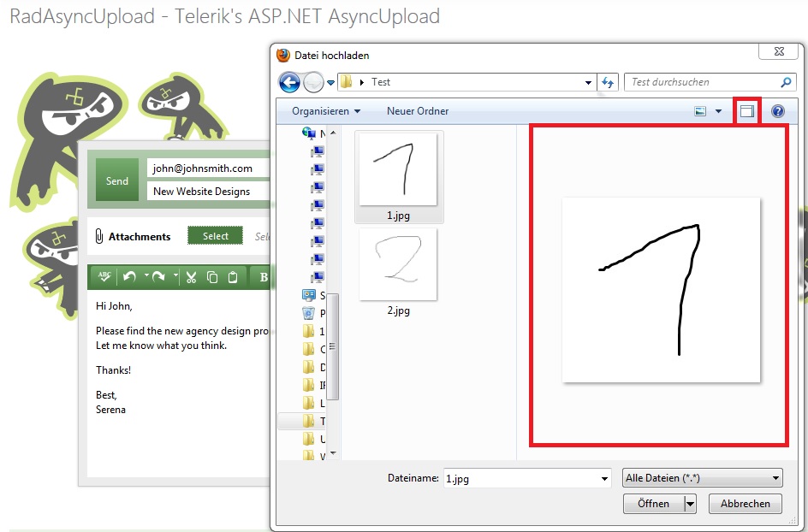Click the Test folder address bar
The height and width of the screenshot is (532, 808).
(466, 82)
